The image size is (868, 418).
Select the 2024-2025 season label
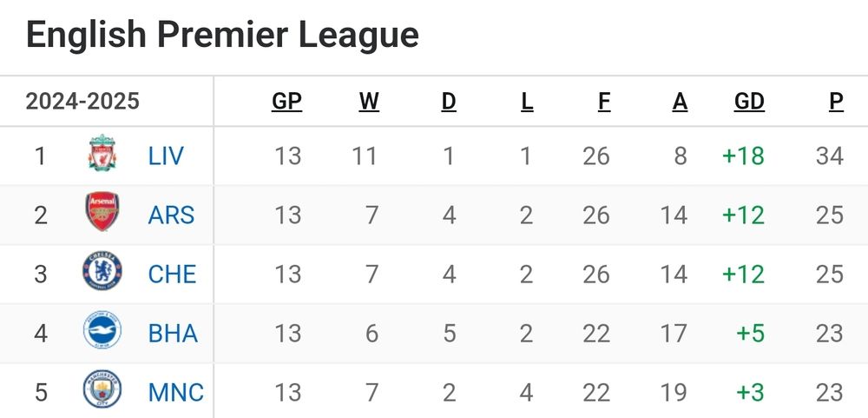[x=82, y=102]
